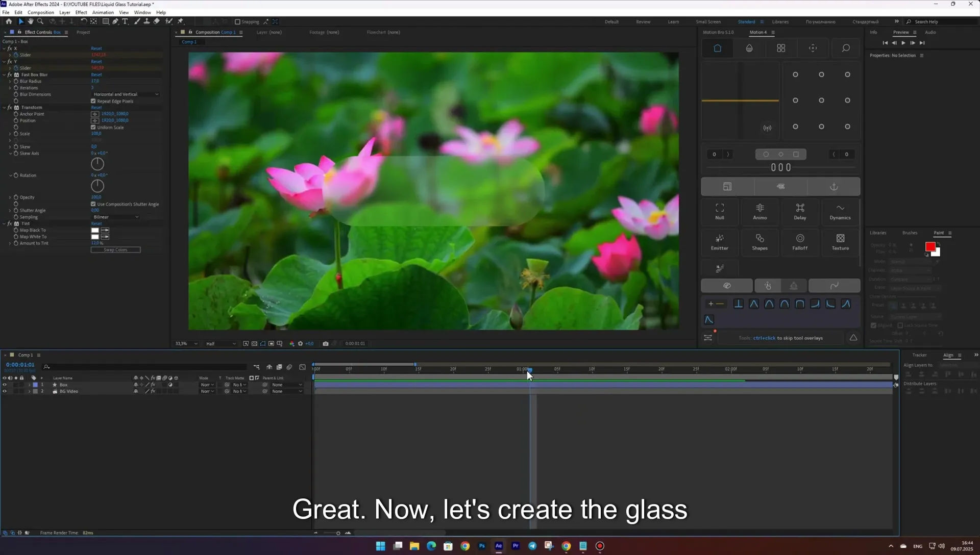Click the Falloff tool icon

click(x=800, y=242)
